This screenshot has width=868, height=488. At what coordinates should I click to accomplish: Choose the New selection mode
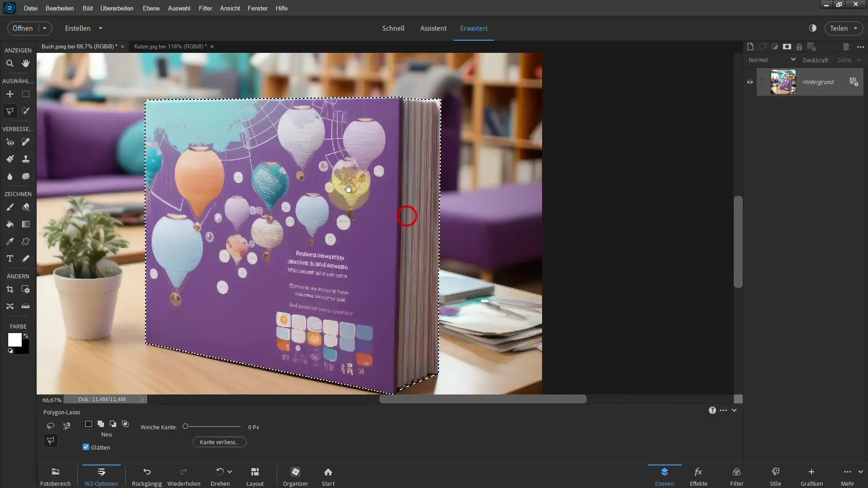(x=89, y=424)
